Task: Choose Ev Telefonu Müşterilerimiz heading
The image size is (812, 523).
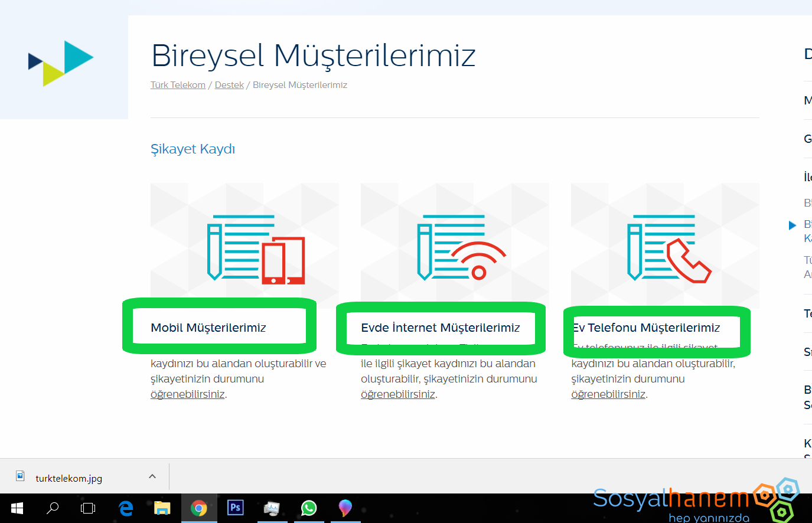Action: [647, 328]
